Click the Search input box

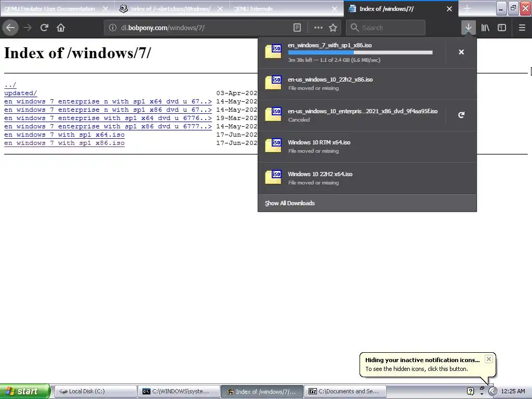386,28
